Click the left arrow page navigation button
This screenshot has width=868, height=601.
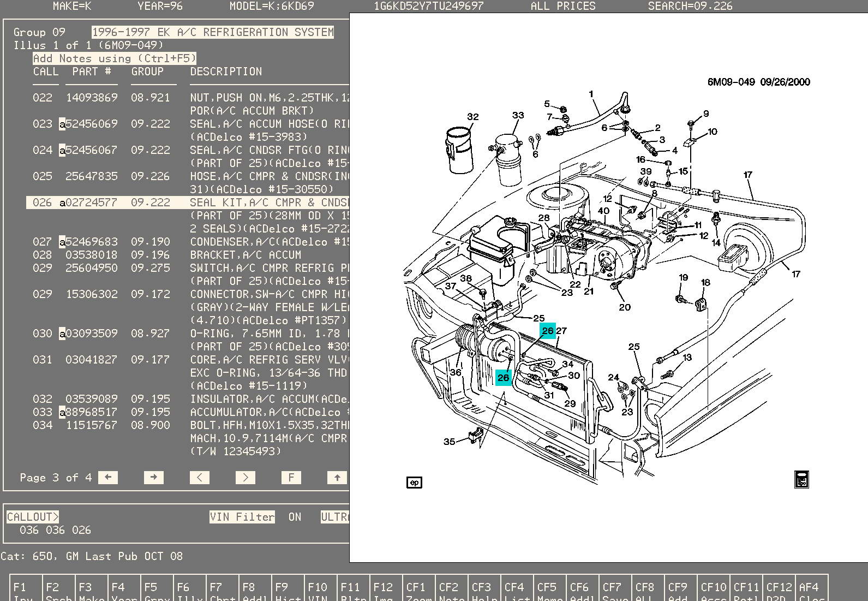click(107, 478)
